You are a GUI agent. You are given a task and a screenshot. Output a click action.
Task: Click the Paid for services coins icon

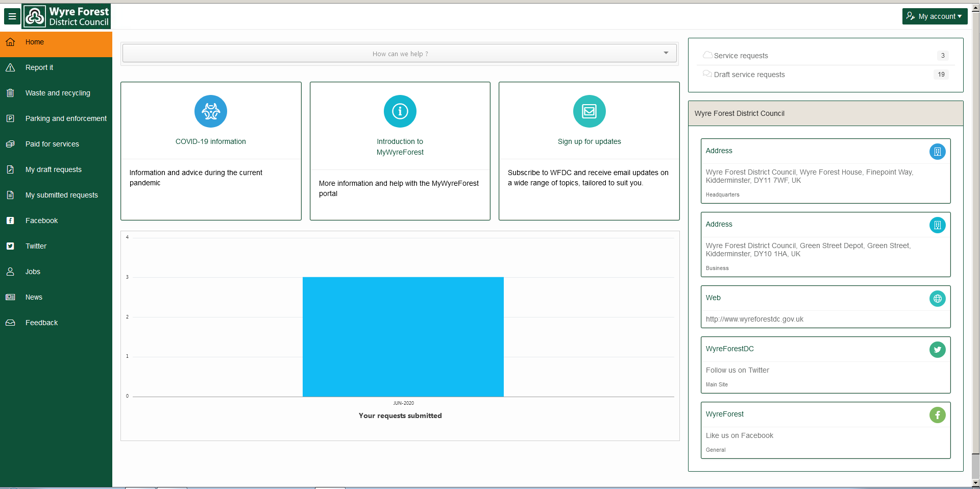tap(10, 144)
